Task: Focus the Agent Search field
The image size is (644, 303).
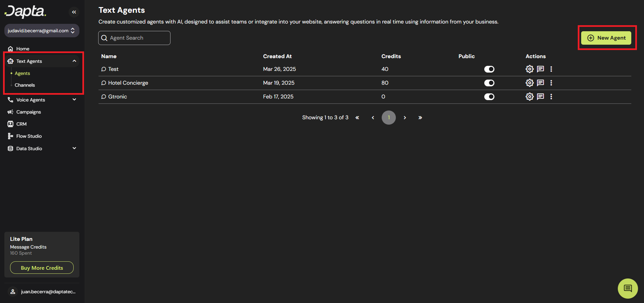Action: coord(135,38)
